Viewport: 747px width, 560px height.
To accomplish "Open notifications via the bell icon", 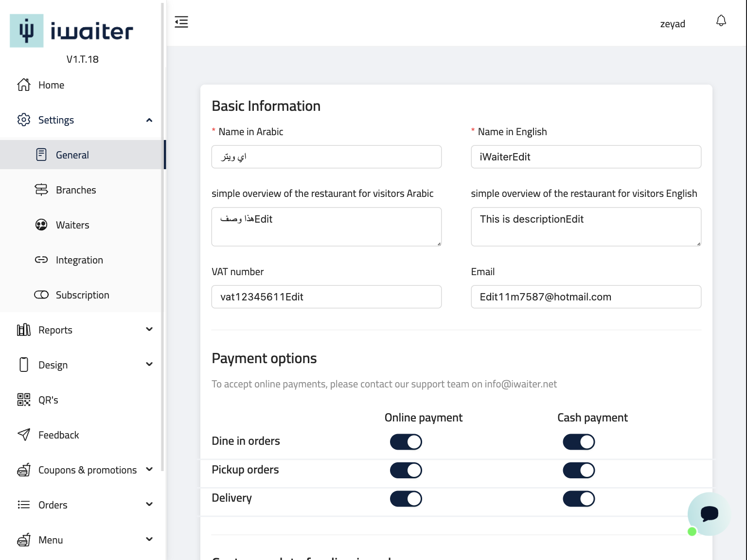I will pyautogui.click(x=721, y=21).
